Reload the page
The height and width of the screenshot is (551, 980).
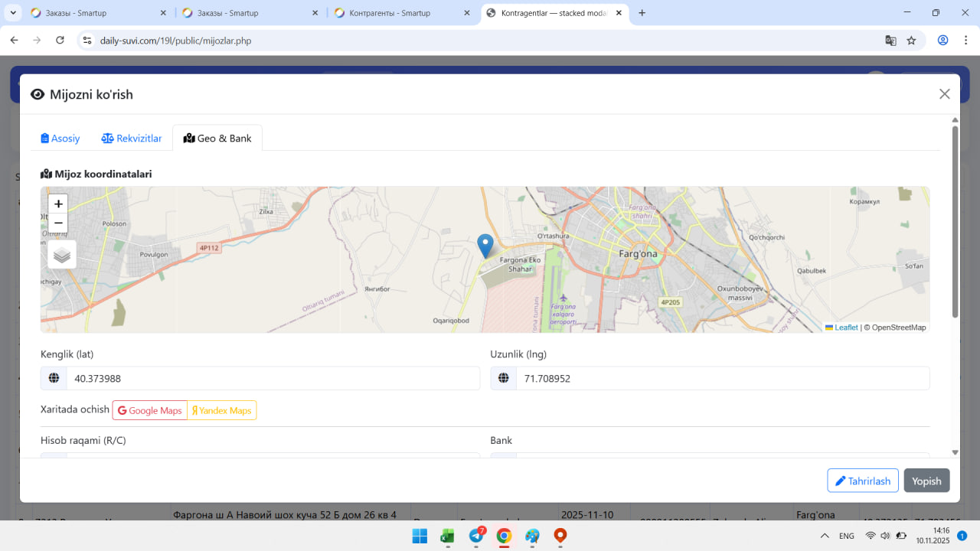click(x=60, y=41)
